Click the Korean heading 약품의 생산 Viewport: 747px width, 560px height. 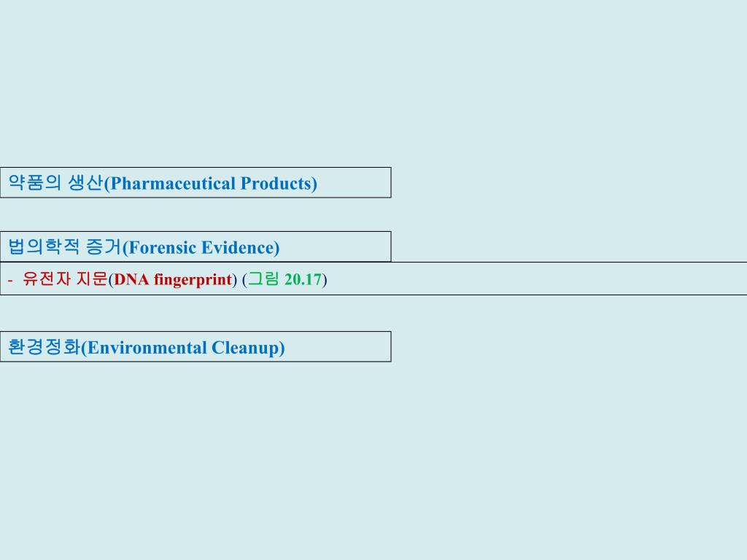[x=55, y=182]
